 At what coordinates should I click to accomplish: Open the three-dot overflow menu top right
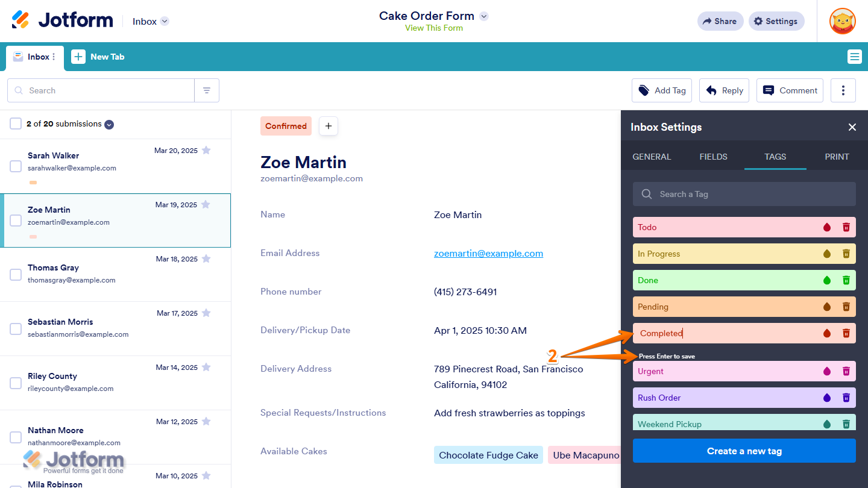pyautogui.click(x=843, y=90)
